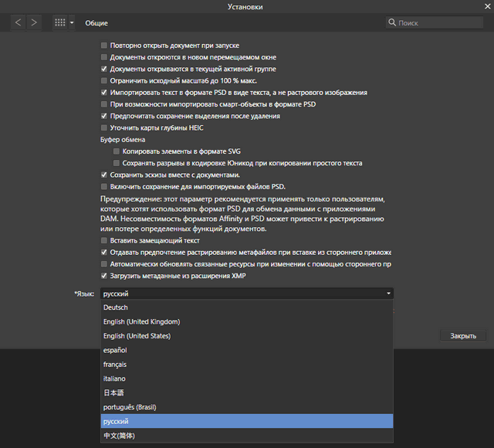494x448 pixels.
Task: Click the back navigation arrow
Action: [x=19, y=23]
